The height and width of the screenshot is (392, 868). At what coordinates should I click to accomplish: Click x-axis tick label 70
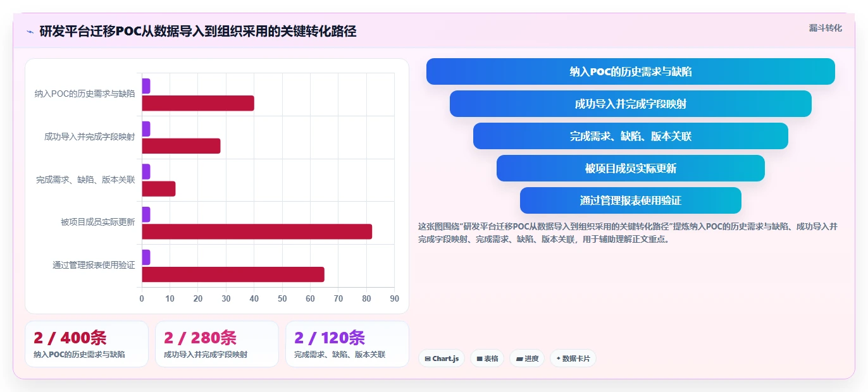tap(338, 298)
